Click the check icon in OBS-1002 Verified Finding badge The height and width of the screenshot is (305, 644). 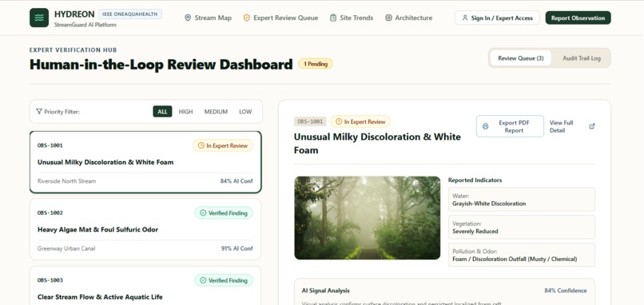(203, 212)
